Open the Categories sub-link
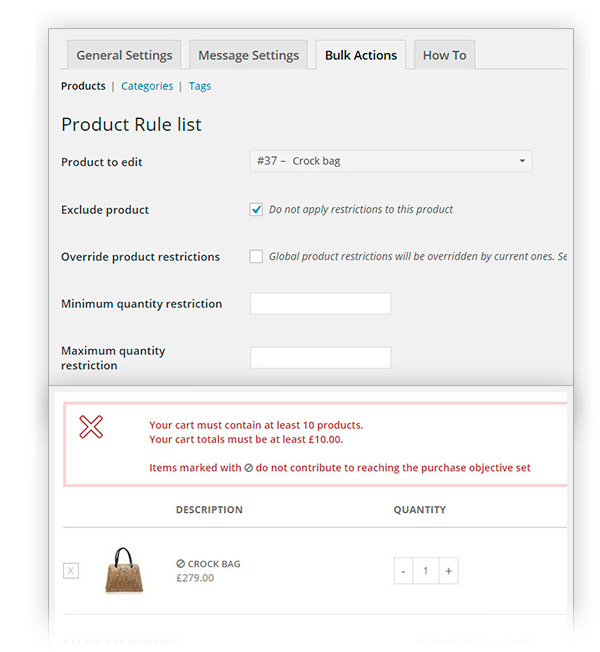The height and width of the screenshot is (652, 600). coord(147,86)
